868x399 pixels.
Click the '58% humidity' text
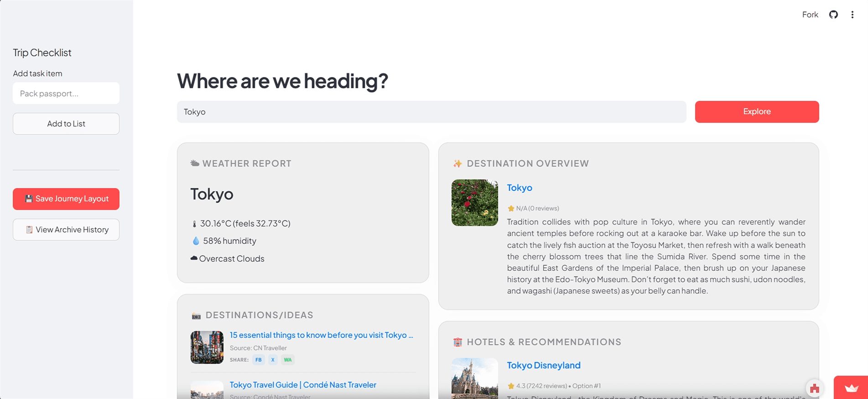coord(229,241)
